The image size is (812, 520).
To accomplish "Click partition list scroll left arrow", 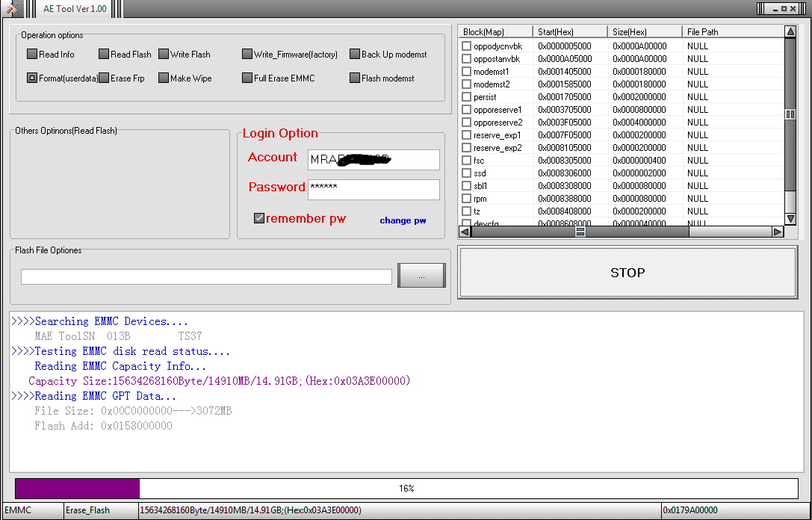I will 465,232.
